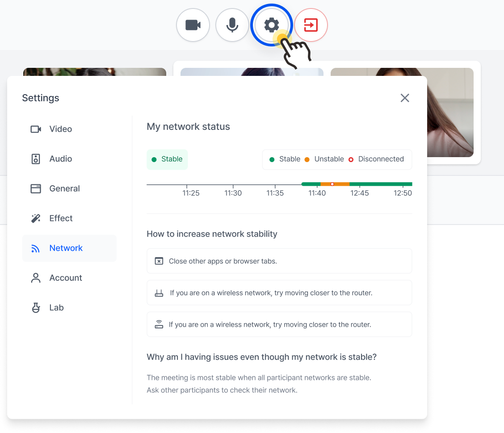Click 'Why am I having issues' heading

click(x=262, y=357)
